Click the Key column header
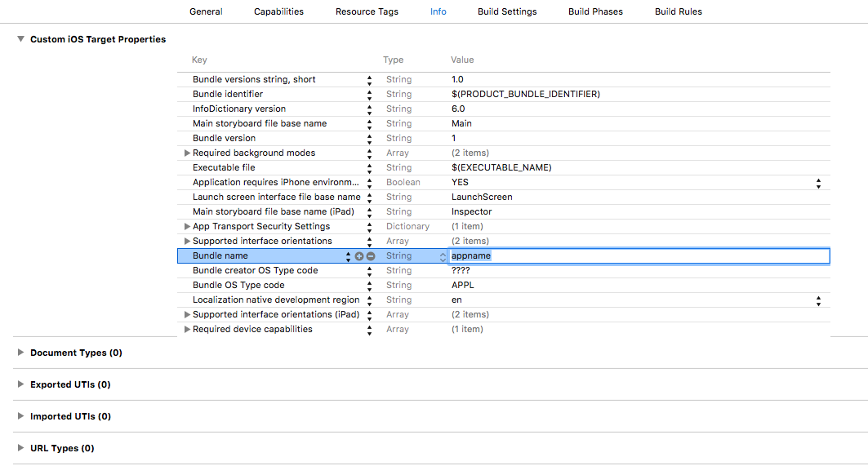Image resolution: width=868 pixels, height=475 pixels. point(199,60)
